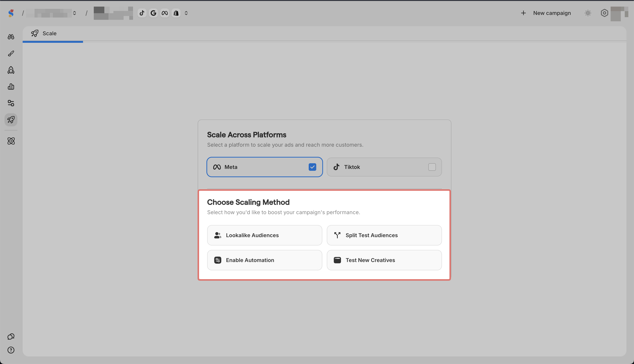Image resolution: width=634 pixels, height=364 pixels.
Task: Click the help question mark icon
Action: 11,350
